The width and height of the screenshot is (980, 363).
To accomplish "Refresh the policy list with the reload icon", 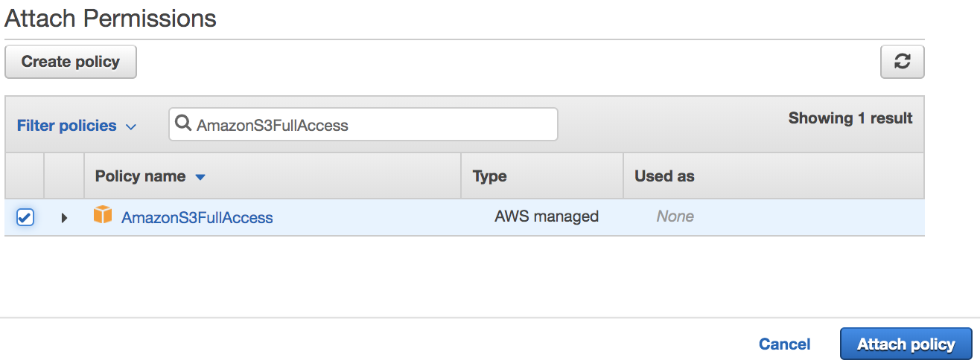I will pyautogui.click(x=903, y=62).
